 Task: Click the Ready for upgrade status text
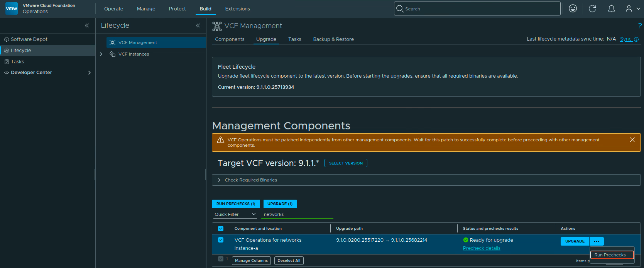(491, 240)
